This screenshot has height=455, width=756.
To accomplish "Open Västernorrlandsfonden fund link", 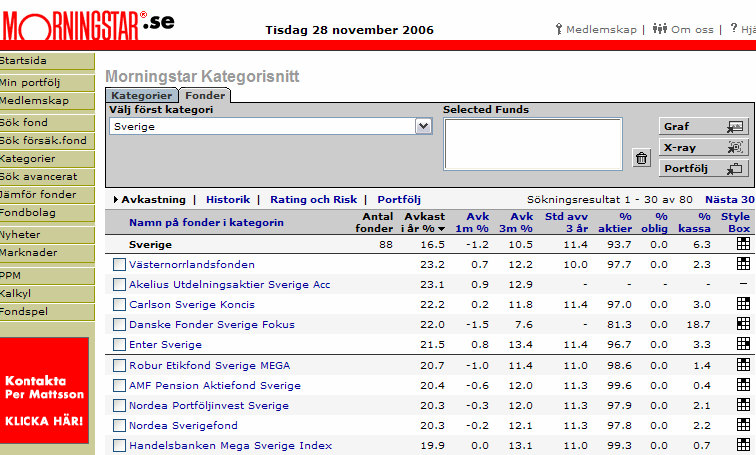I will (x=191, y=265).
